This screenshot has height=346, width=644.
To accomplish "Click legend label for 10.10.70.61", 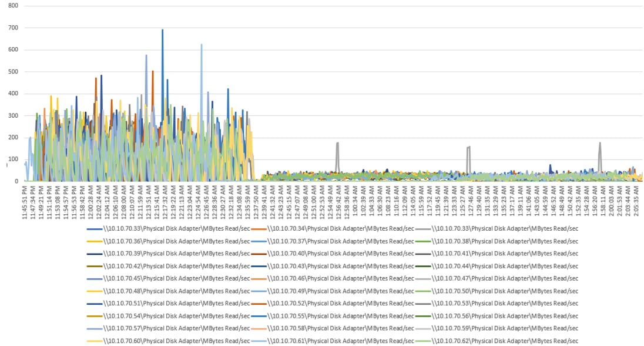I will [341, 341].
